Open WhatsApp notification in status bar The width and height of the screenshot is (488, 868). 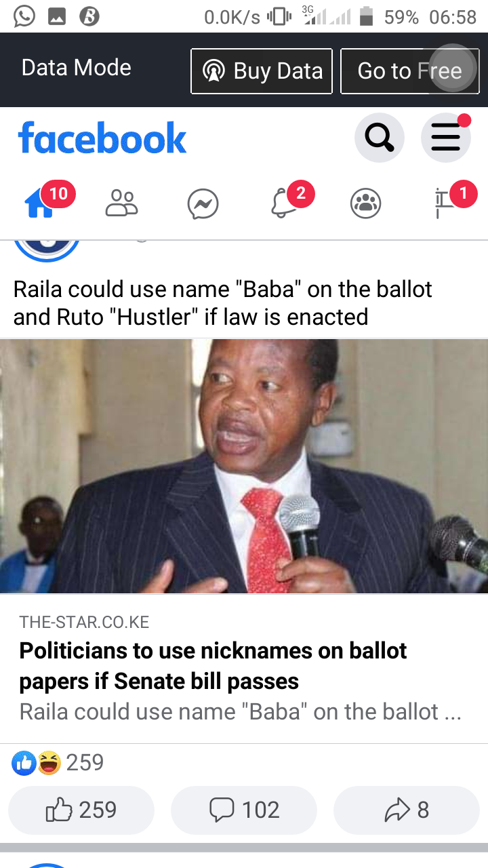click(24, 16)
